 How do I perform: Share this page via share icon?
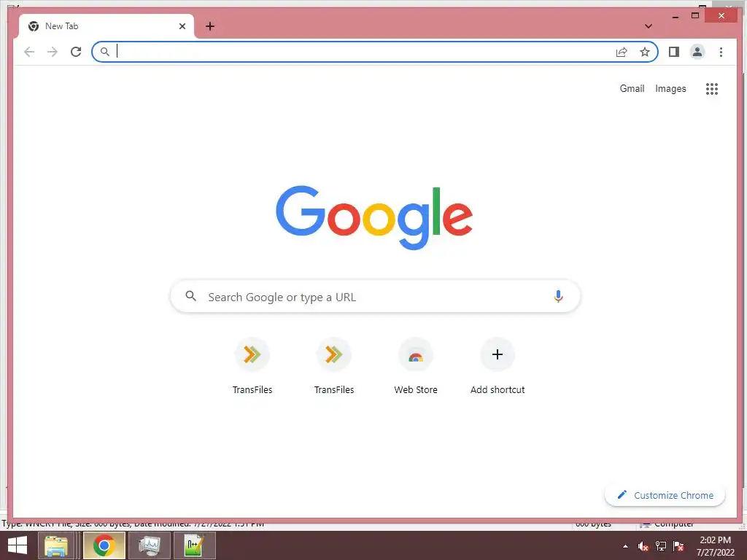(x=622, y=52)
